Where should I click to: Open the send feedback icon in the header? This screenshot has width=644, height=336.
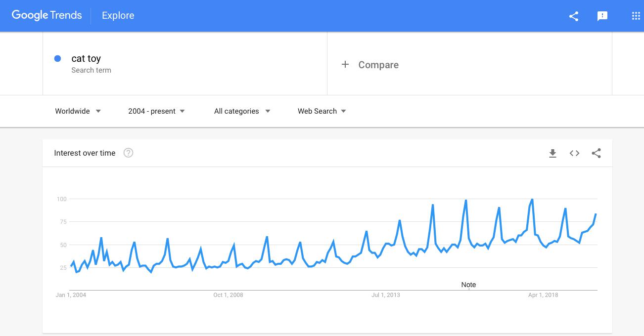602,16
